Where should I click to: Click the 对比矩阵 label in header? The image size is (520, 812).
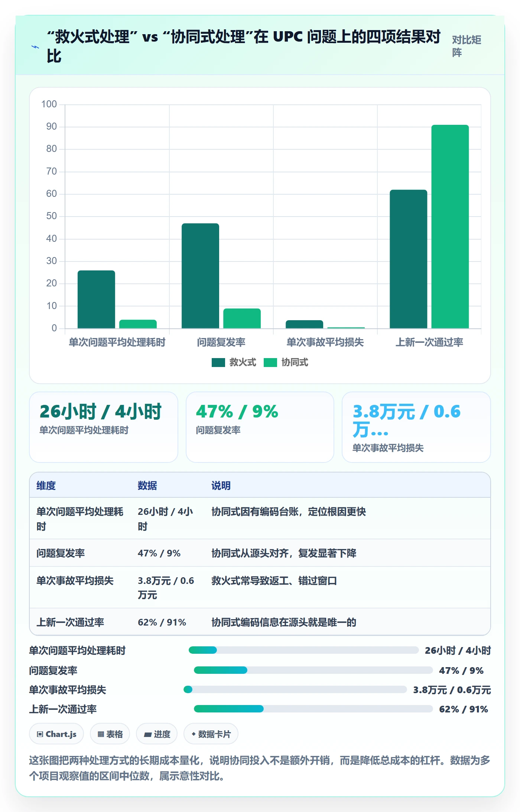click(x=467, y=46)
